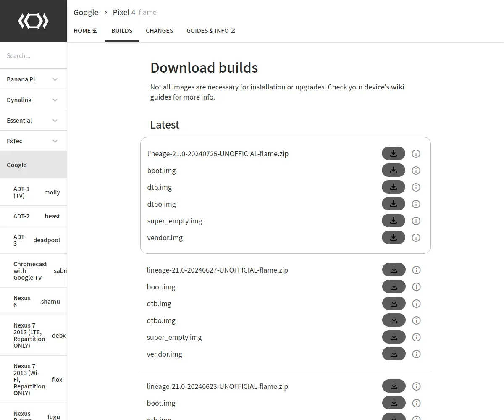Download boot.img from the Latest build

(x=394, y=170)
